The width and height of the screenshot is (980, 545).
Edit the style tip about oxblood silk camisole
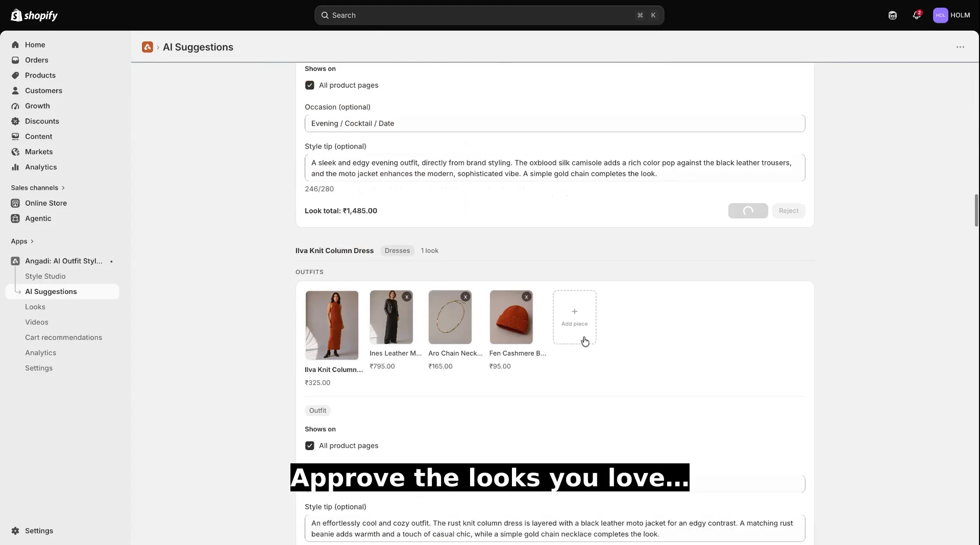coord(555,168)
